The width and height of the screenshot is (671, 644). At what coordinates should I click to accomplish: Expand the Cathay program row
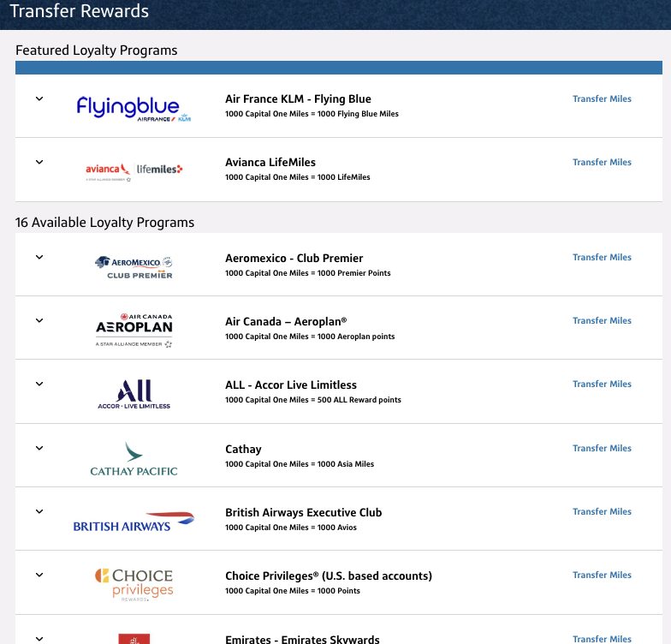39,448
